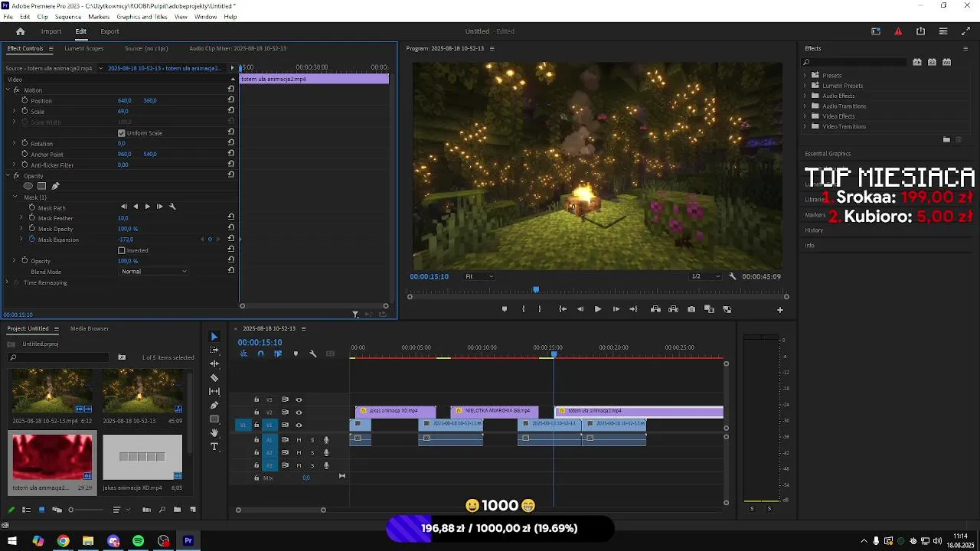Toggle V3 track output eye
980x551 pixels.
(299, 399)
